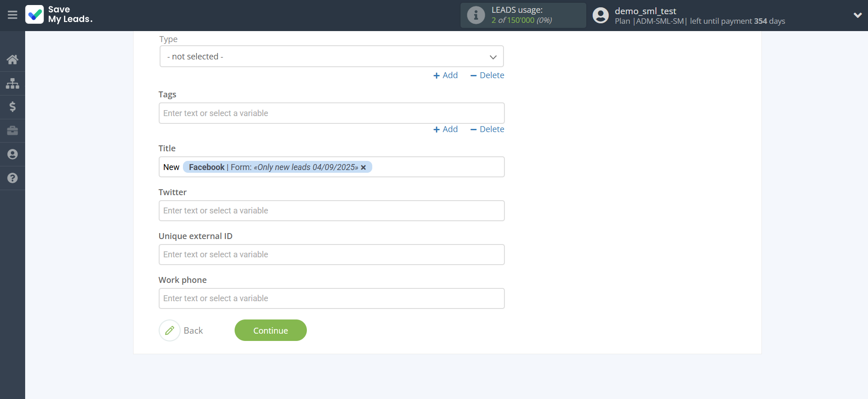
Task: Click Add below the Tags field
Action: coord(445,129)
